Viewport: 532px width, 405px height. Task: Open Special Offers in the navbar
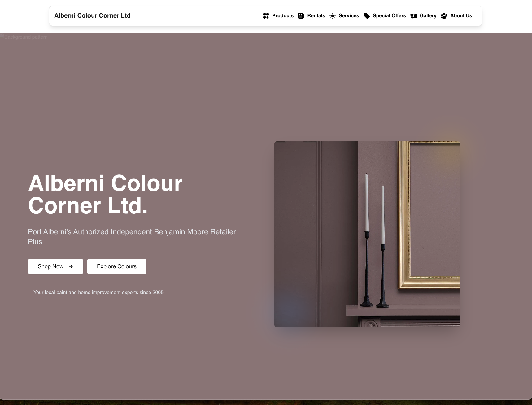[385, 16]
